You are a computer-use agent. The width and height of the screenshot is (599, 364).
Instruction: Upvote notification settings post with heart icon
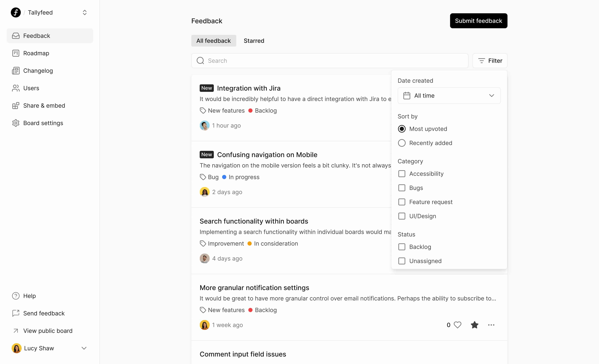coord(458,325)
